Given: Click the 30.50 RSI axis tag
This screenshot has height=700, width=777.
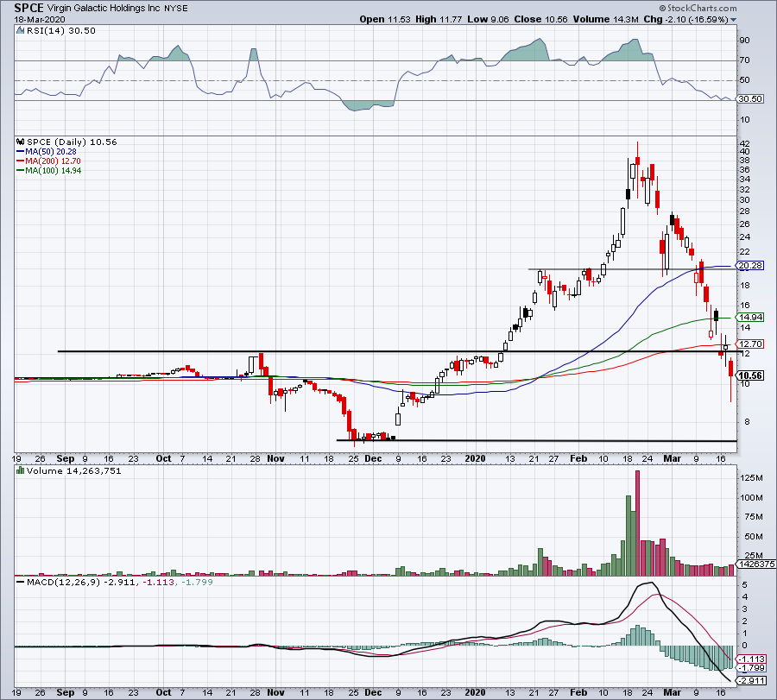Looking at the screenshot, I should 750,99.
